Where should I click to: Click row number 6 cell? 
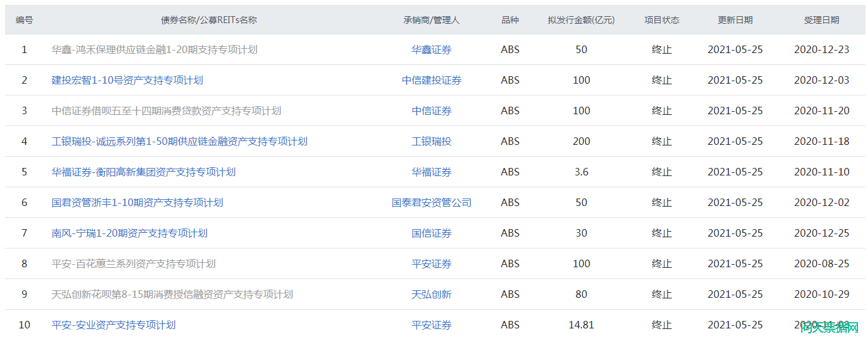coord(24,202)
